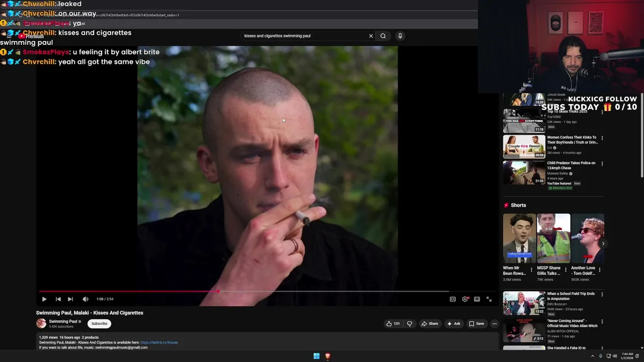
Task: Save the video to a playlist
Action: (476, 324)
